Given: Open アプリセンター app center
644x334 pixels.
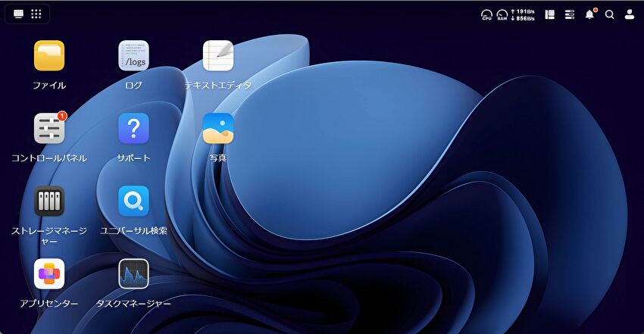Looking at the screenshot, I should (49, 274).
